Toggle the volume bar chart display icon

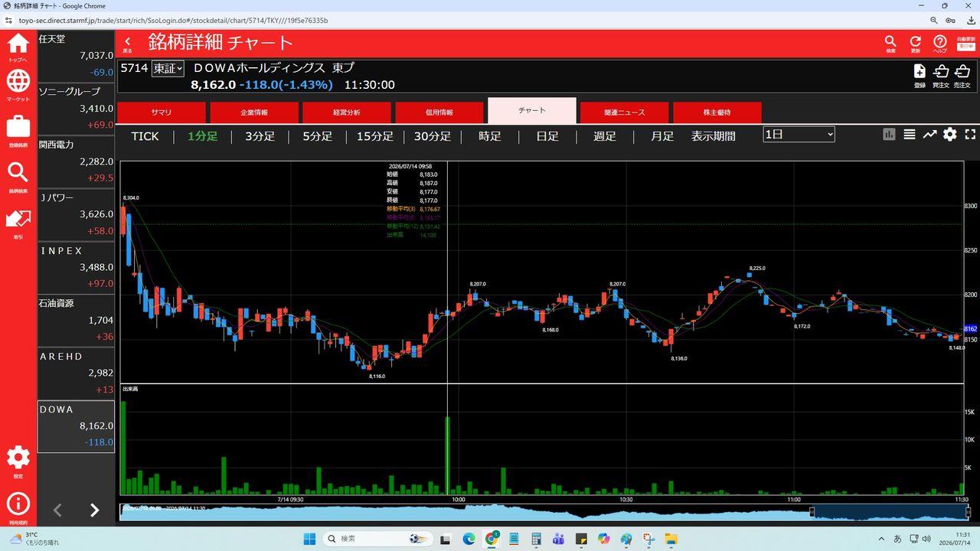pyautogui.click(x=889, y=135)
